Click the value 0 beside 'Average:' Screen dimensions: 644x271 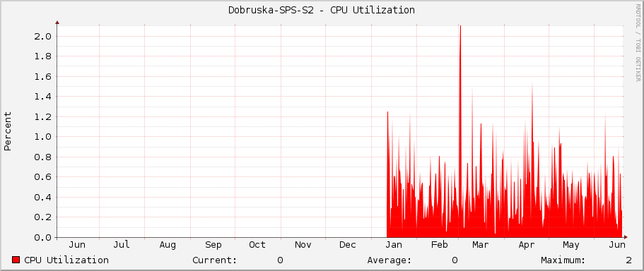[x=455, y=260]
